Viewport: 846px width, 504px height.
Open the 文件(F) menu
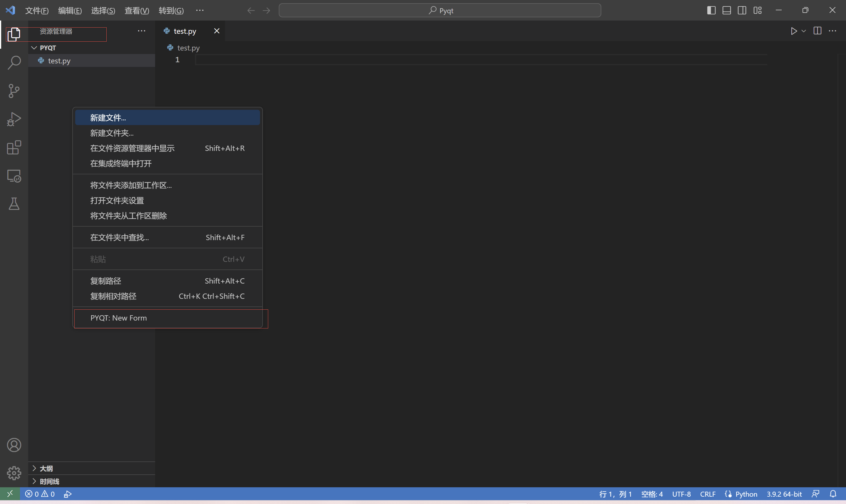click(x=37, y=11)
